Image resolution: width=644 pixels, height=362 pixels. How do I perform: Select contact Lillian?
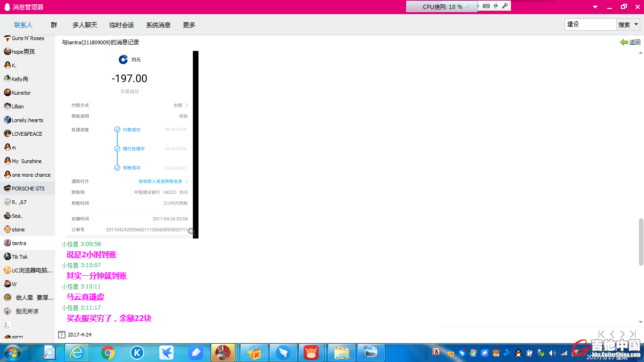[27, 107]
